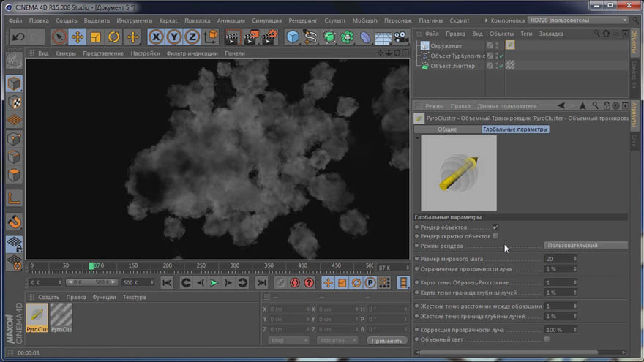Enable Рендер скрытых объектов checkbox
644x362 pixels.
495,236
